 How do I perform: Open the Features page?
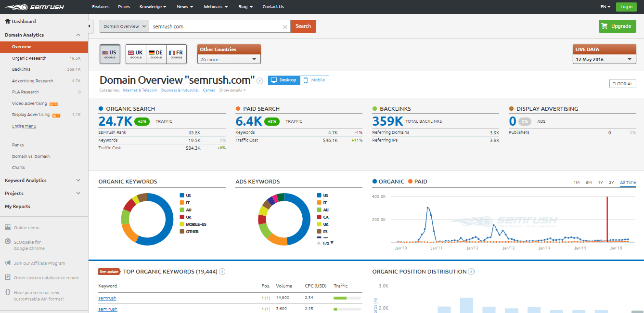pyautogui.click(x=101, y=7)
